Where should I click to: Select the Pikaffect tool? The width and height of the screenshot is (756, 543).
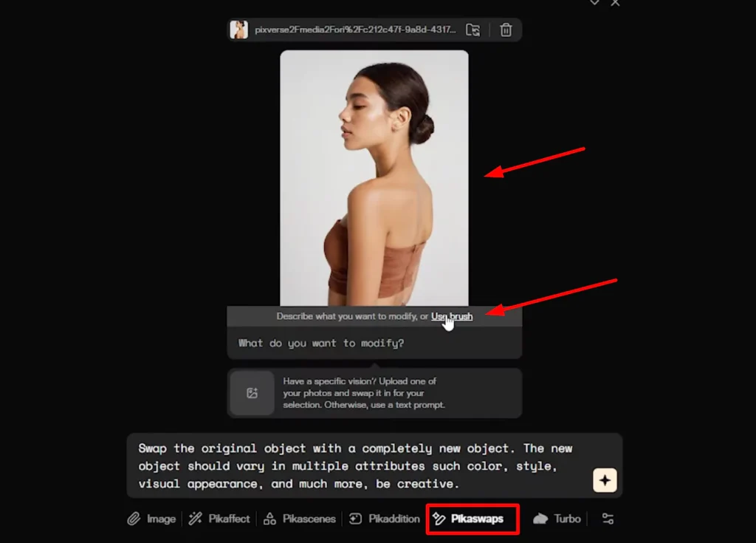pos(219,519)
